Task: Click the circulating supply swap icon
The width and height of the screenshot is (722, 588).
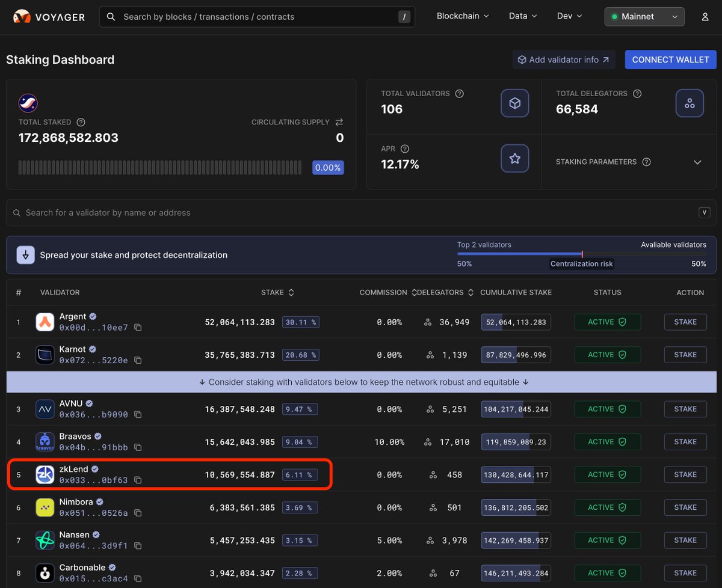Action: click(x=339, y=122)
